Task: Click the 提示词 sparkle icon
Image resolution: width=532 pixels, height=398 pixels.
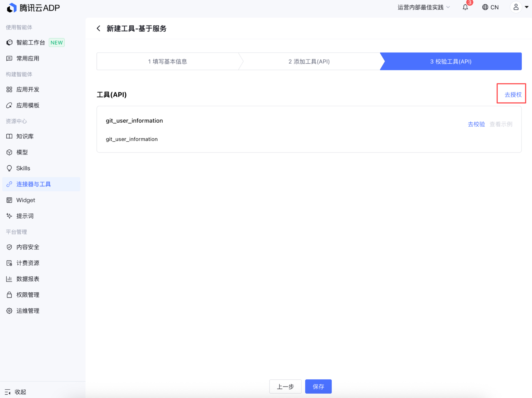Action: pyautogui.click(x=9, y=216)
